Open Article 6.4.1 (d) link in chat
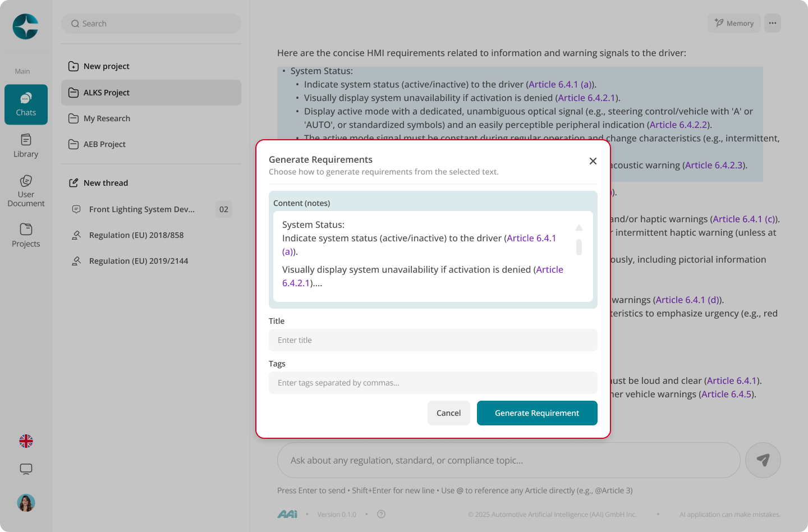This screenshot has width=808, height=532. (687, 300)
